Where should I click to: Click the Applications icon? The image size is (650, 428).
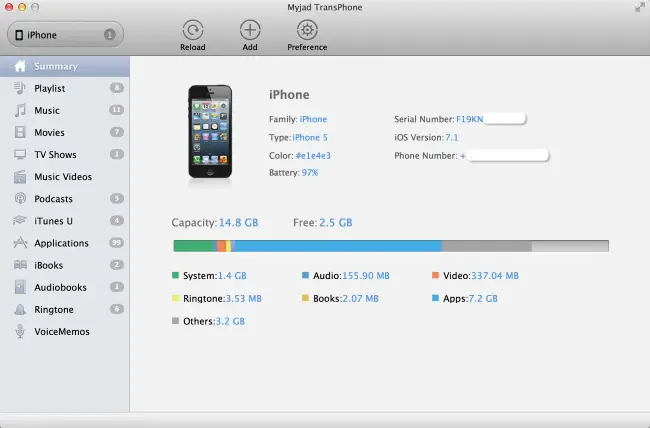point(20,243)
